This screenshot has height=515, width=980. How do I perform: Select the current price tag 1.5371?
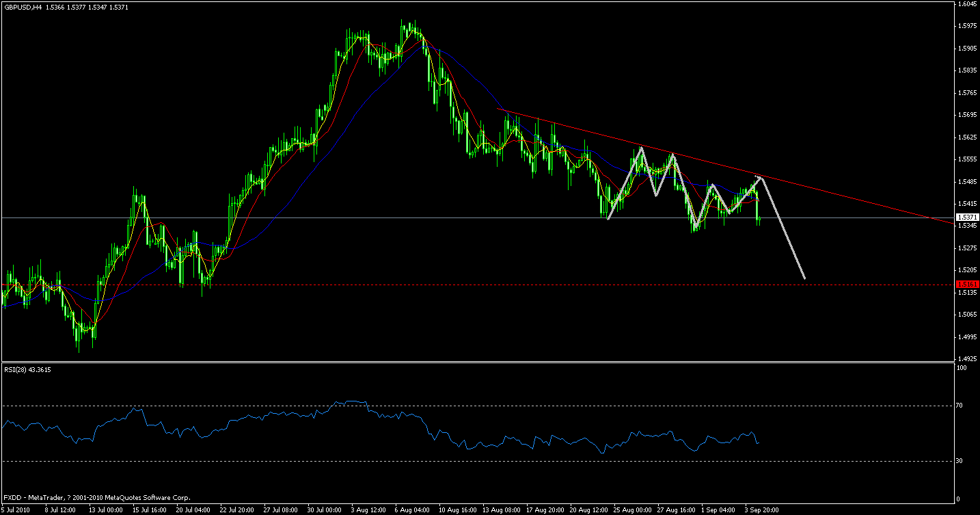pos(968,216)
